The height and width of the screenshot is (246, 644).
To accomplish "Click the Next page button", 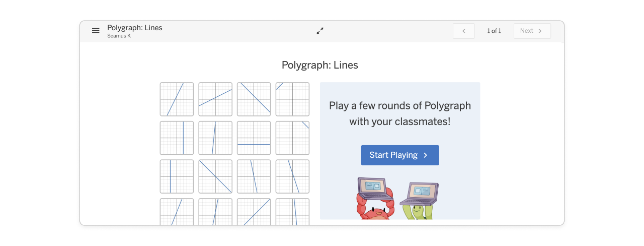I will (532, 31).
